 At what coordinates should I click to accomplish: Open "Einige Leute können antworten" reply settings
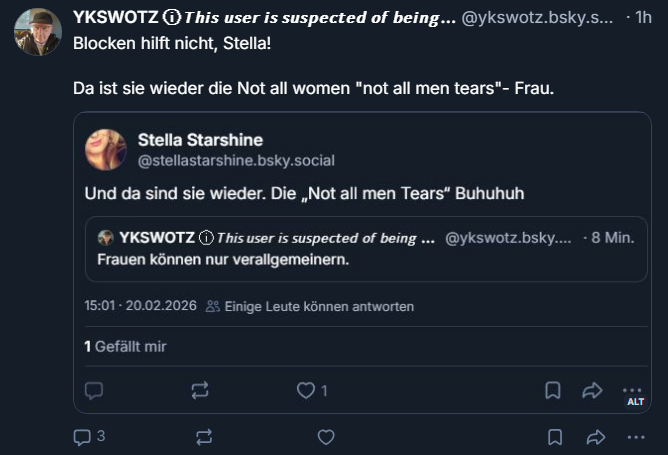point(309,306)
